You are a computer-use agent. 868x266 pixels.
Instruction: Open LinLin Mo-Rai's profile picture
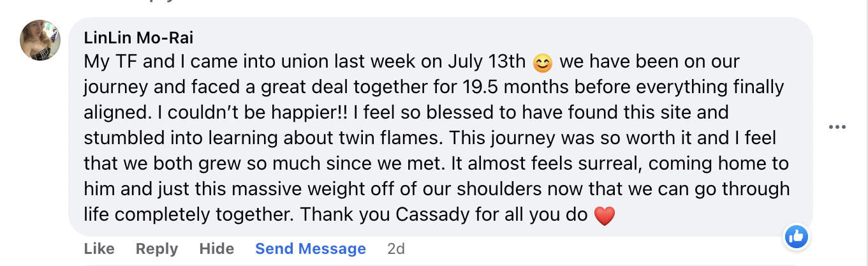pyautogui.click(x=41, y=40)
